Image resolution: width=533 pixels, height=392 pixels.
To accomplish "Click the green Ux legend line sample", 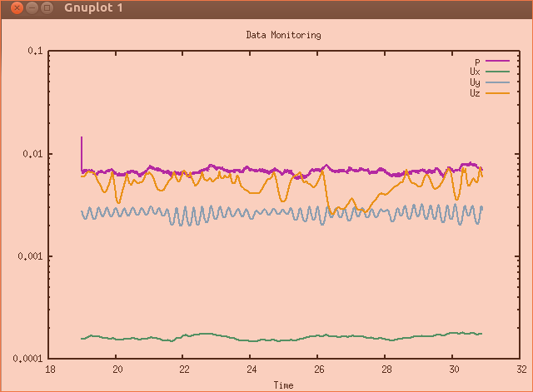I will point(498,72).
